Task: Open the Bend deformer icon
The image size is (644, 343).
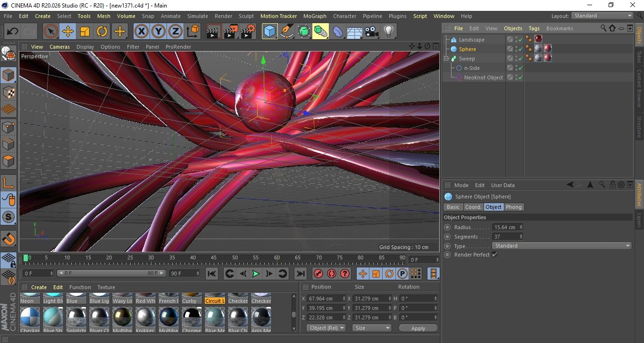Action: point(338,32)
